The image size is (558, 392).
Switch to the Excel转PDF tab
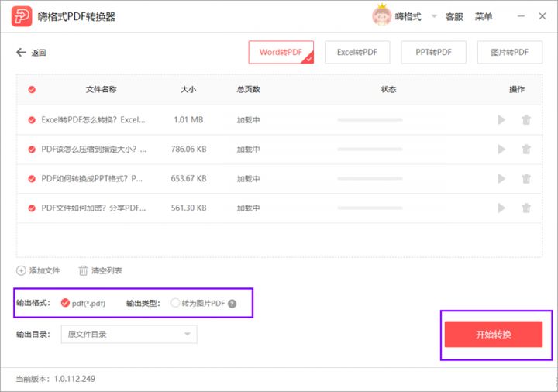[357, 52]
